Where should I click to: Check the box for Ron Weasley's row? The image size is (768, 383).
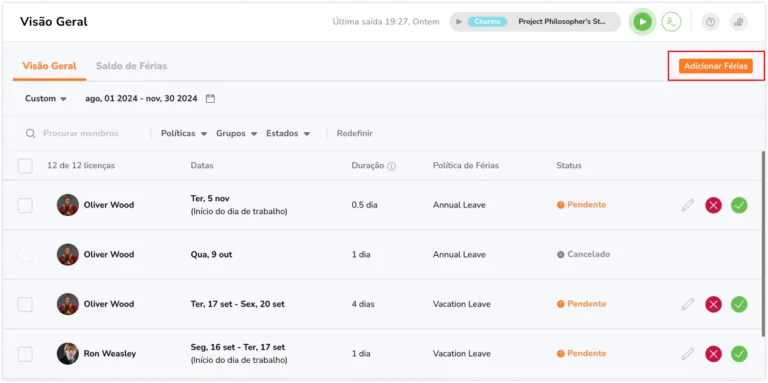coord(25,354)
